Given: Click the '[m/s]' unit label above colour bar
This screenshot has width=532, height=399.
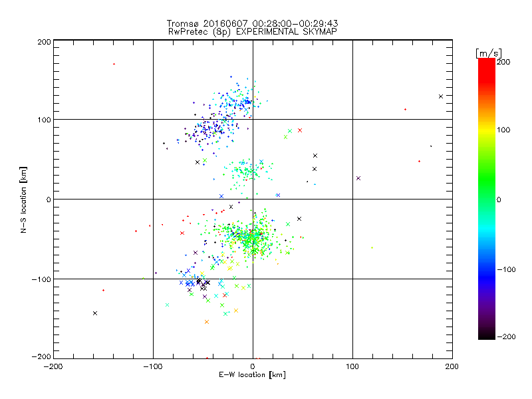Looking at the screenshot, I should (x=489, y=53).
